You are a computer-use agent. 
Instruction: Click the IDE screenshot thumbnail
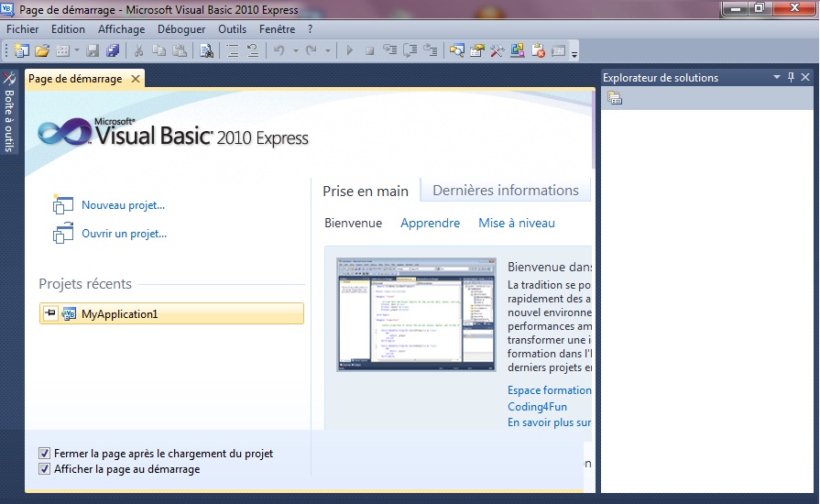tap(416, 314)
